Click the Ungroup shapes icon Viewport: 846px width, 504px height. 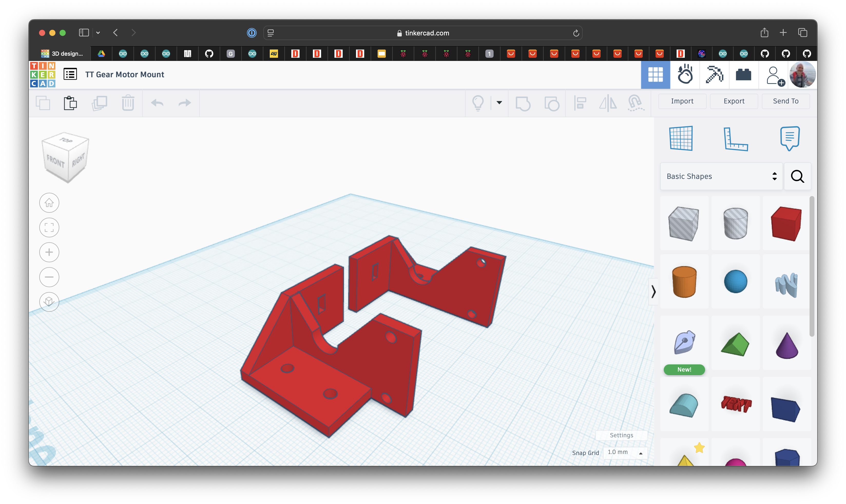pos(552,103)
